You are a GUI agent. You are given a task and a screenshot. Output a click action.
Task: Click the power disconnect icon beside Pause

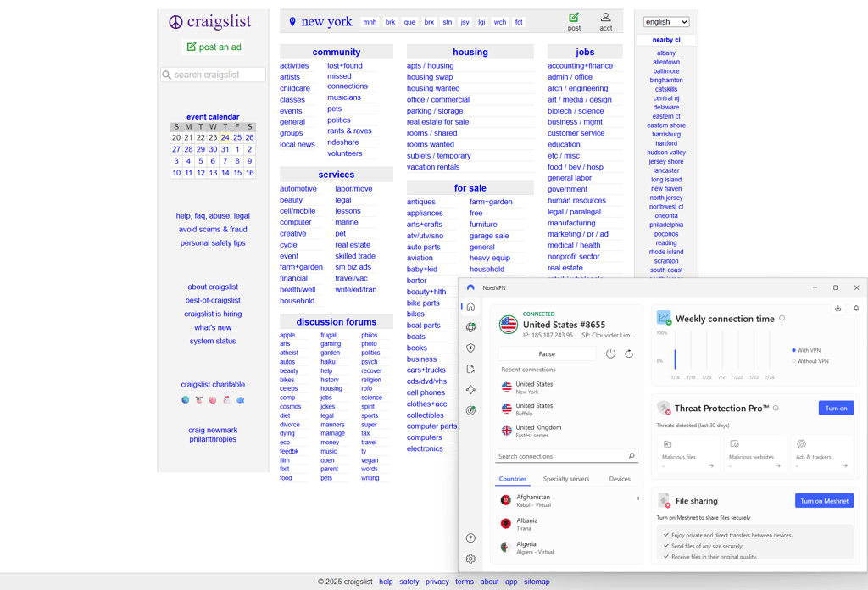click(610, 353)
